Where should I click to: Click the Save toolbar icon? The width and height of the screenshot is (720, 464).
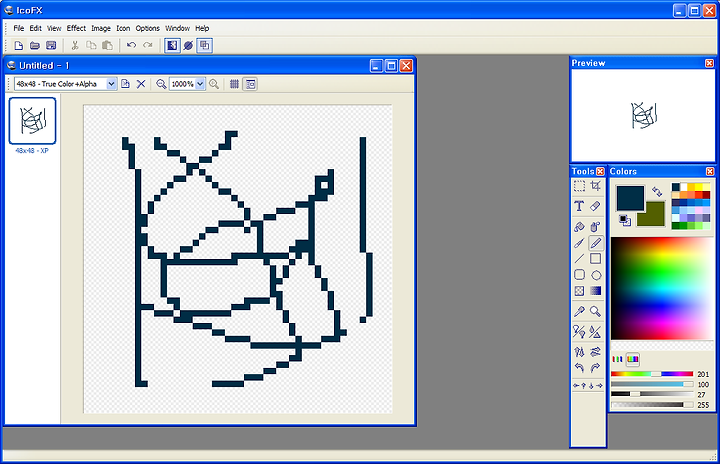[x=51, y=45]
